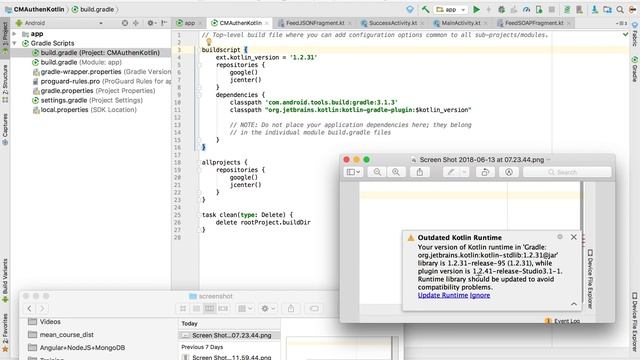The width and height of the screenshot is (640, 360).
Task: Start debugging with the bug icon
Action: point(501,9)
